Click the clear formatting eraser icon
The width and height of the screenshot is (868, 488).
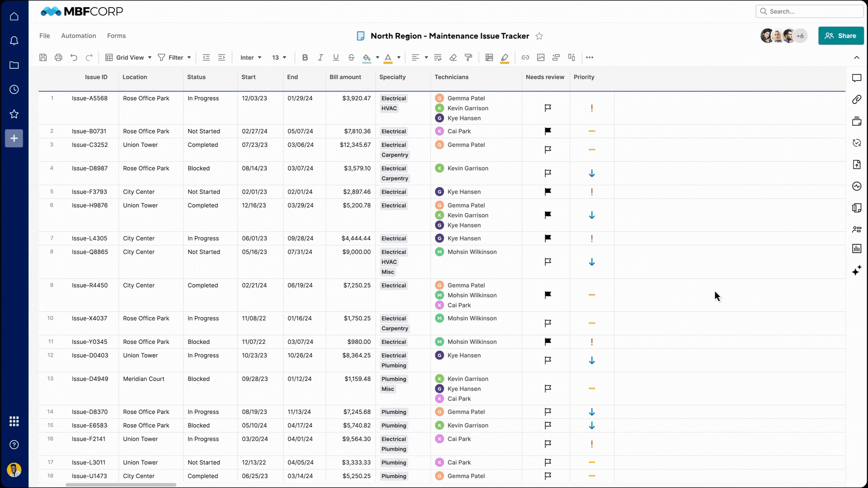click(453, 57)
